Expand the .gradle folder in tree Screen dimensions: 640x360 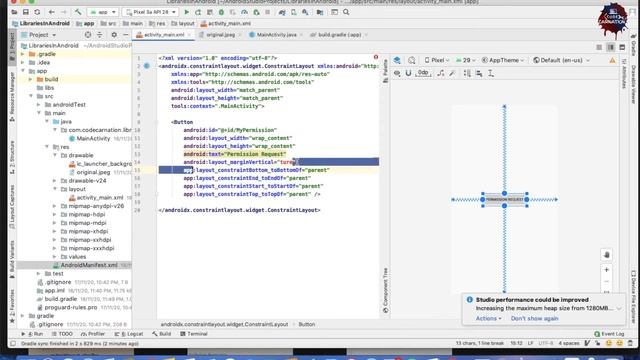pyautogui.click(x=23, y=54)
